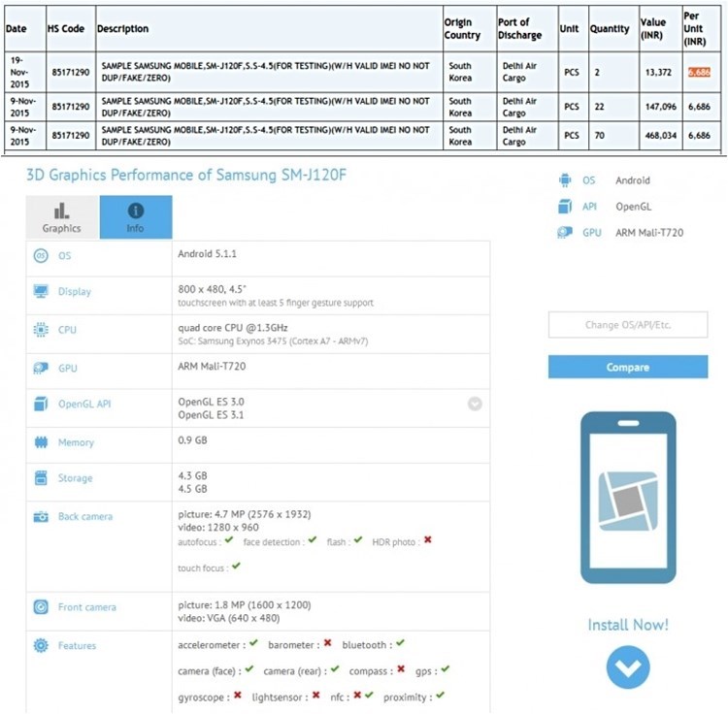Click the compass red cross

(401, 669)
